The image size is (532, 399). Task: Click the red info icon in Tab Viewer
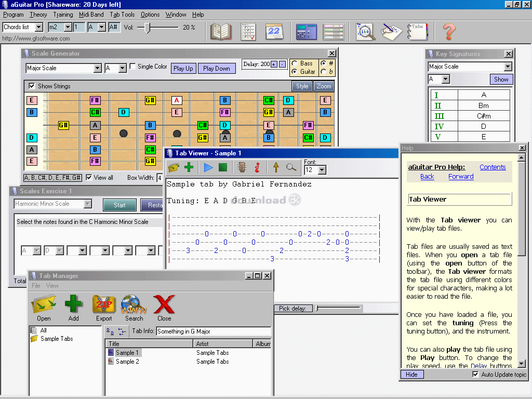[257, 167]
